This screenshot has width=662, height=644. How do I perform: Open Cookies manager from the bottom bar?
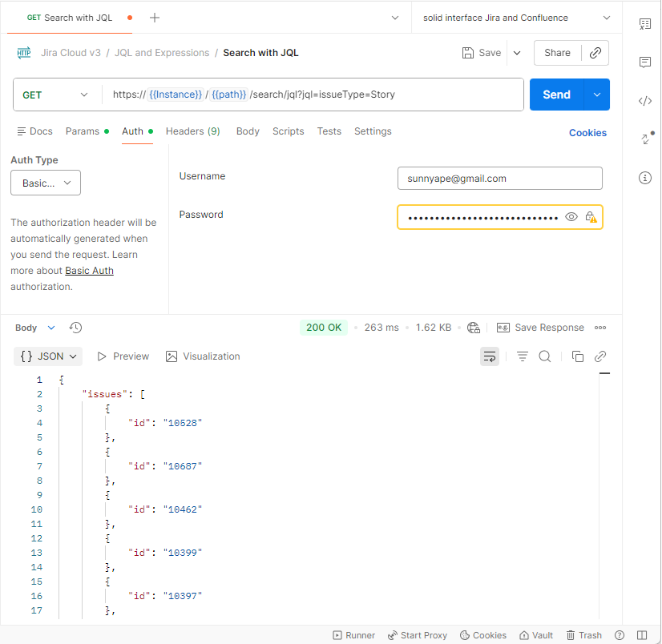click(482, 634)
